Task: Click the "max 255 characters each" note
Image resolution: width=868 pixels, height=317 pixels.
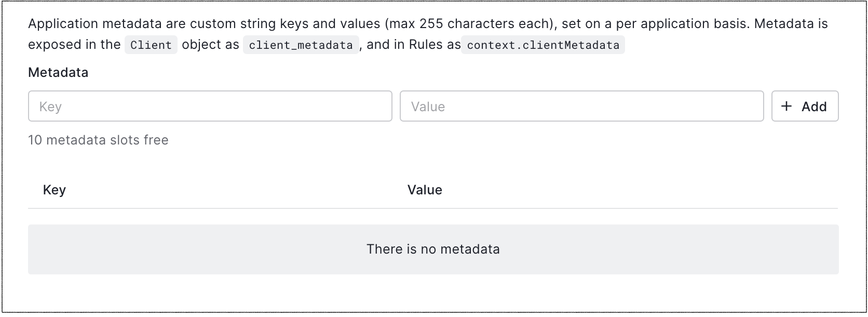Action: 469,24
